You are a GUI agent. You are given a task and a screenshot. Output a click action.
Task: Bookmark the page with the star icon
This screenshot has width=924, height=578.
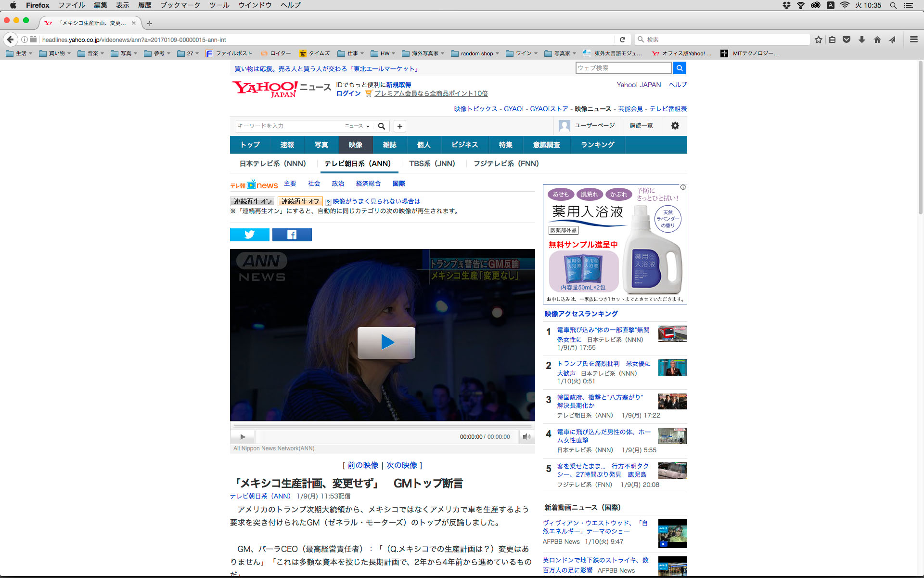coord(818,39)
